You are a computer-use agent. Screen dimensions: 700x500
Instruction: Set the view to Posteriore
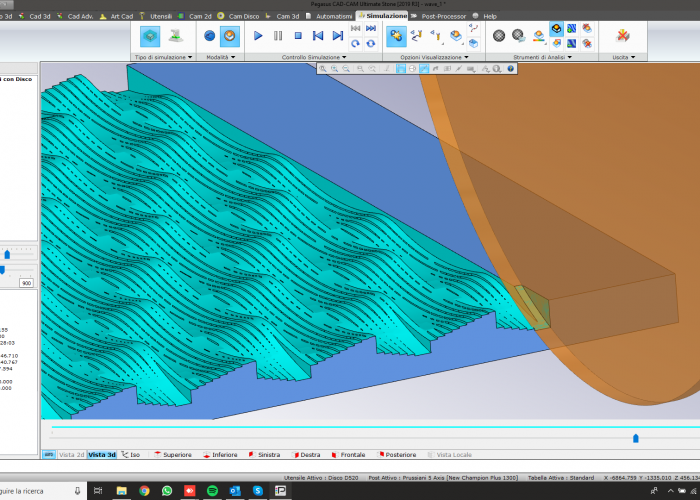click(396, 454)
